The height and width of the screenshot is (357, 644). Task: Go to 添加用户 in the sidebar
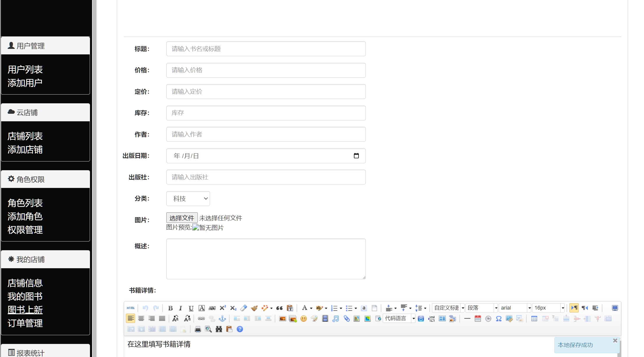pos(25,83)
